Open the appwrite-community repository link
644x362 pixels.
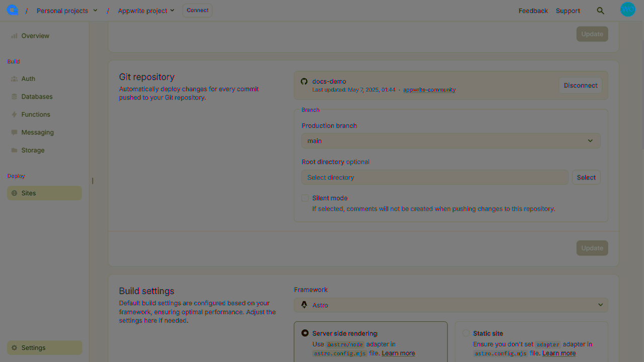tap(429, 89)
